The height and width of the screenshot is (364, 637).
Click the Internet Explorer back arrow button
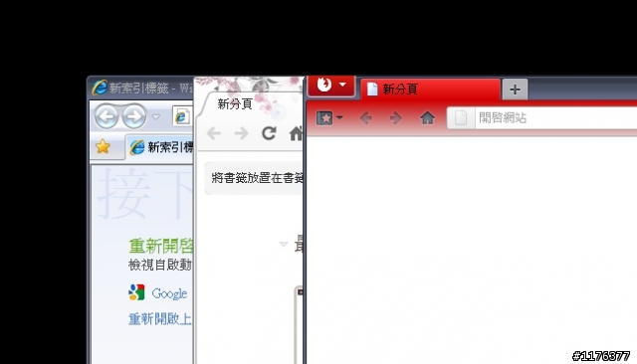pos(106,117)
